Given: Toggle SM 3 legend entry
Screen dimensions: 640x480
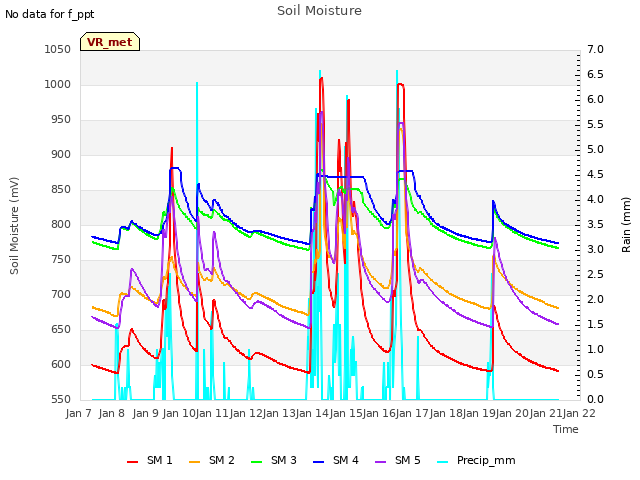Looking at the screenshot, I should (x=274, y=460).
